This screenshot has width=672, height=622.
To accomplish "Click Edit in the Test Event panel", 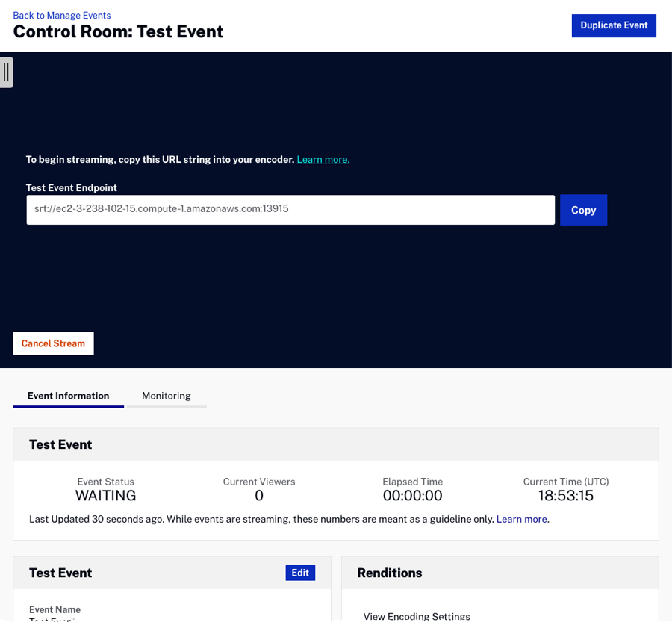I will [300, 573].
